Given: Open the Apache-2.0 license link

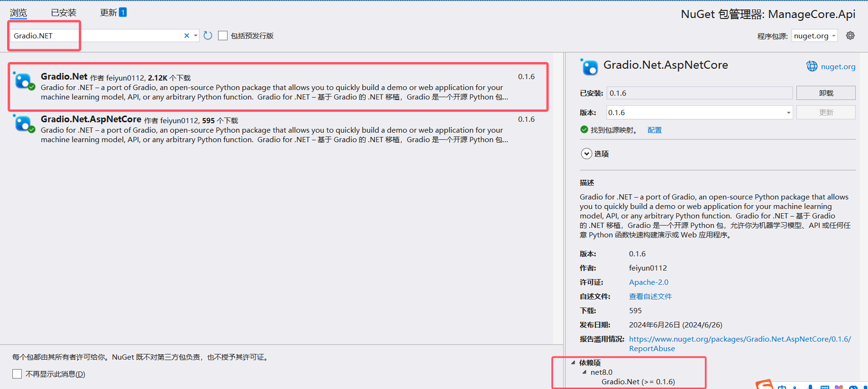Looking at the screenshot, I should pyautogui.click(x=649, y=282).
